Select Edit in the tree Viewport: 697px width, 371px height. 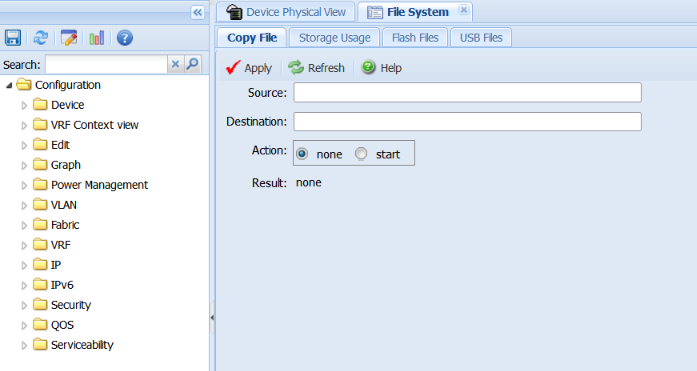(x=60, y=145)
